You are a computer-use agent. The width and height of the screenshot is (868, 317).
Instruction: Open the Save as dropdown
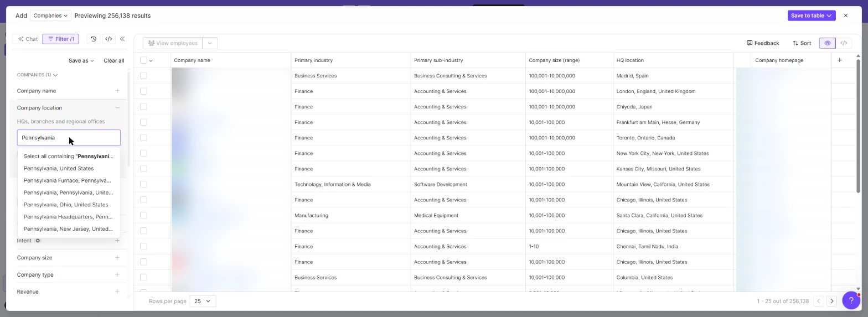tap(81, 60)
